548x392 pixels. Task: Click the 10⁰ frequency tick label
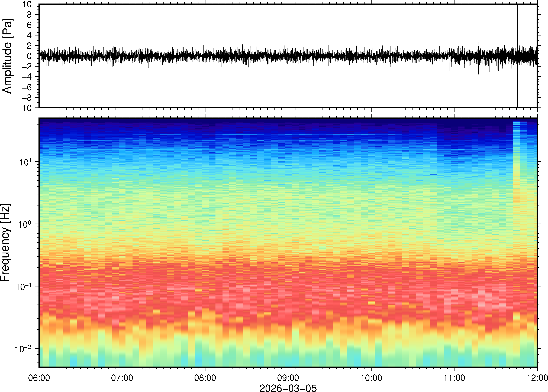[x=25, y=224]
